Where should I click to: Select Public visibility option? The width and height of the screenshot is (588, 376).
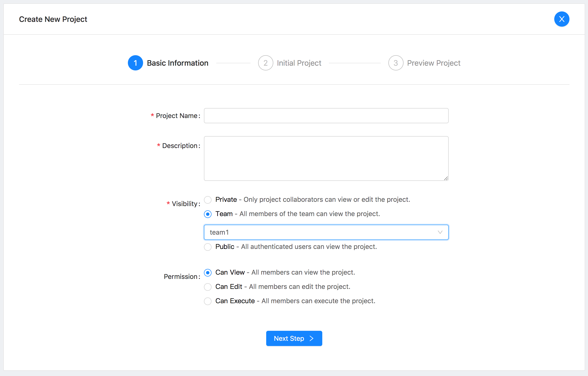(207, 247)
